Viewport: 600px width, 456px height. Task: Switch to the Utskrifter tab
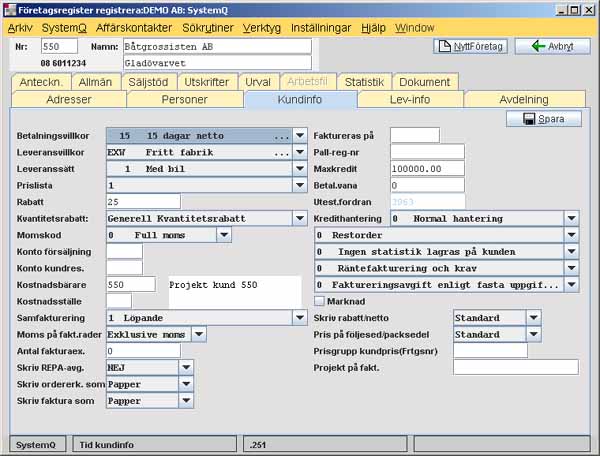click(x=207, y=82)
